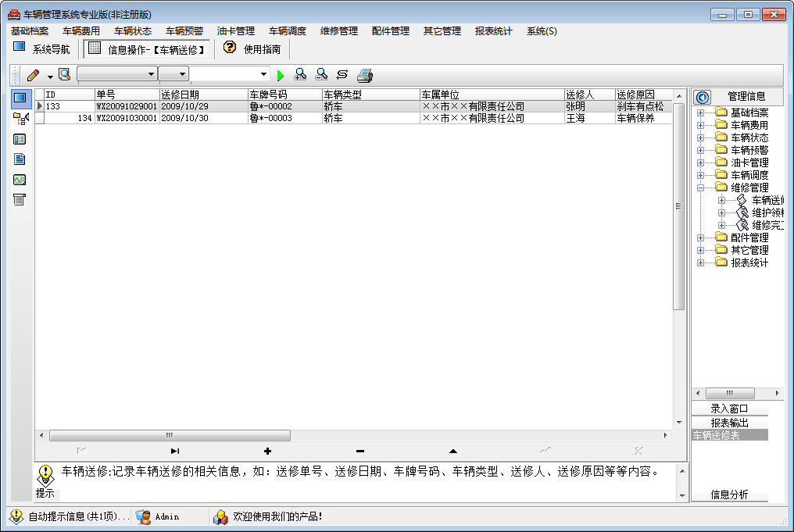Collapse the 维修管理 tree folder
The height and width of the screenshot is (532, 794).
(700, 187)
